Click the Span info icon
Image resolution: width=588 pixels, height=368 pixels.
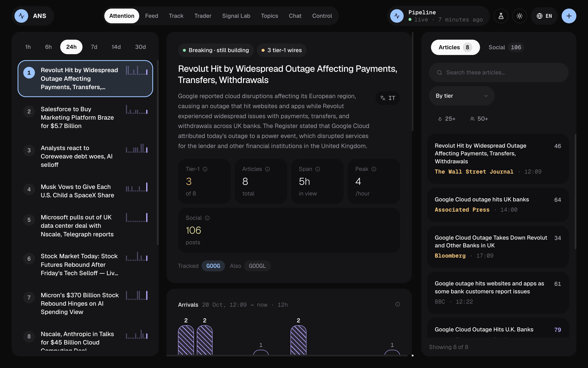click(x=317, y=169)
